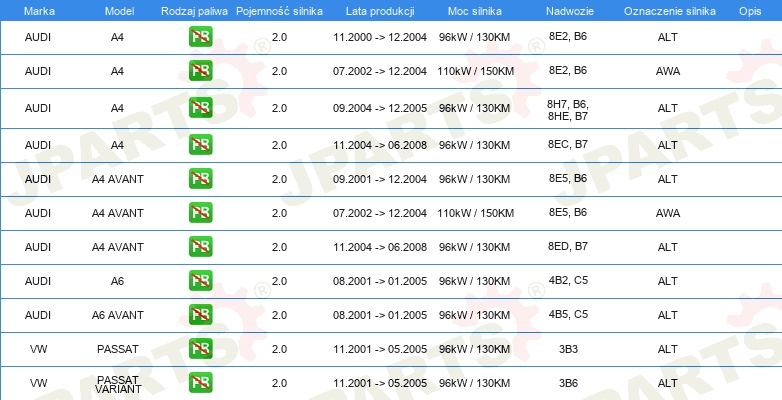Select date cell 09.2001 -> 12.2004
The image size is (782, 400).
pyautogui.click(x=380, y=179)
